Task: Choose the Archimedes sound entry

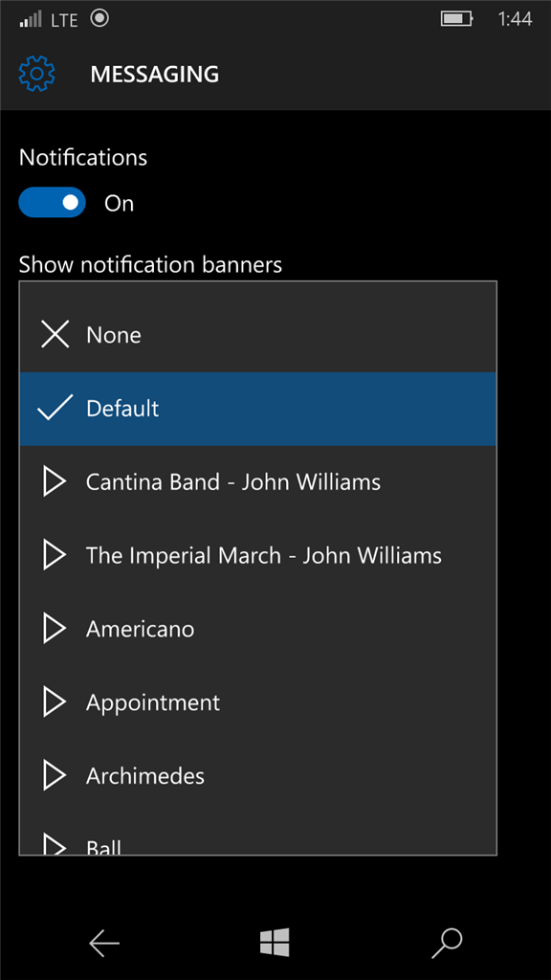Action: (258, 775)
